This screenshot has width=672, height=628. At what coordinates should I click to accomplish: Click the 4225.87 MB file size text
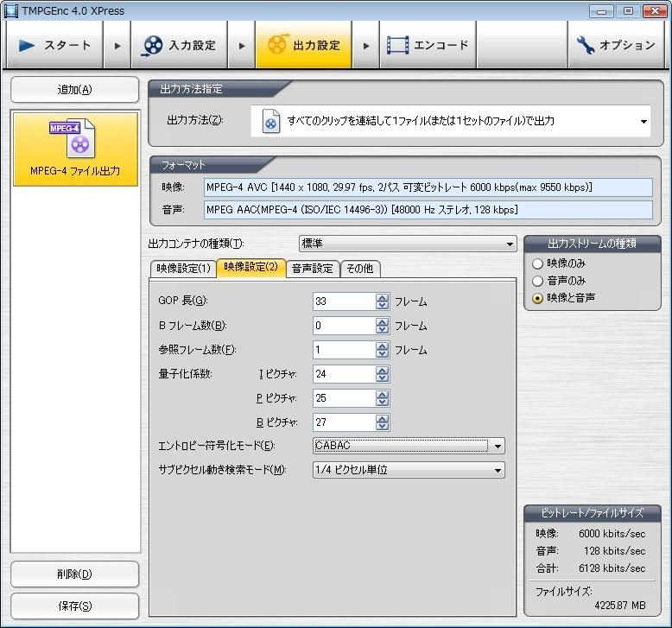pos(619,606)
